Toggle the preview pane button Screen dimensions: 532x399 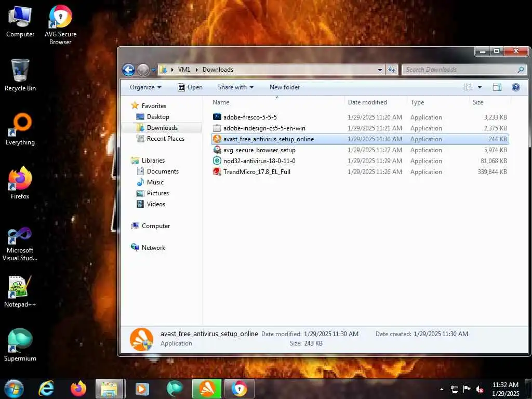(x=497, y=87)
